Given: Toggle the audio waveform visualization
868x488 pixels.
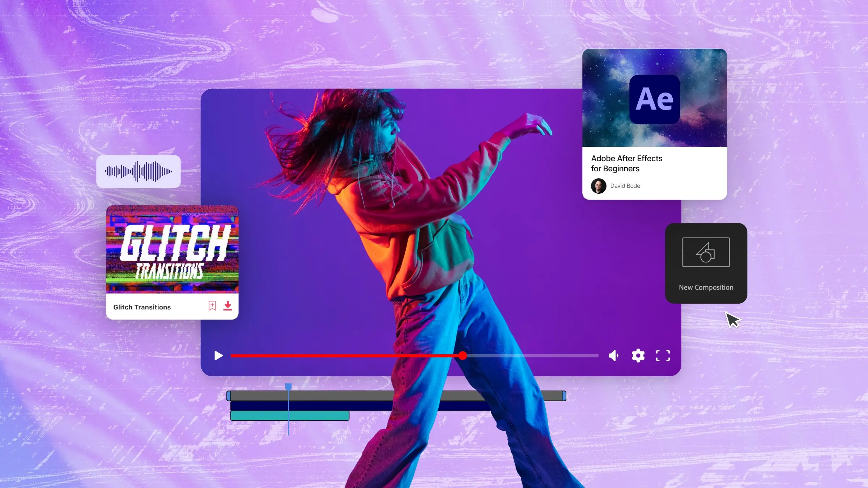Looking at the screenshot, I should pyautogui.click(x=140, y=171).
